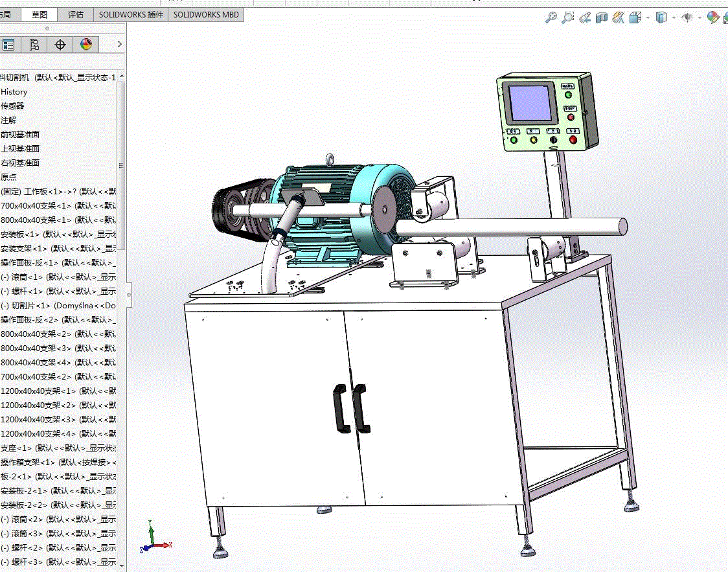Click the View Orientation cube icon
Image resolution: width=728 pixels, height=572 pixels.
coord(635,17)
